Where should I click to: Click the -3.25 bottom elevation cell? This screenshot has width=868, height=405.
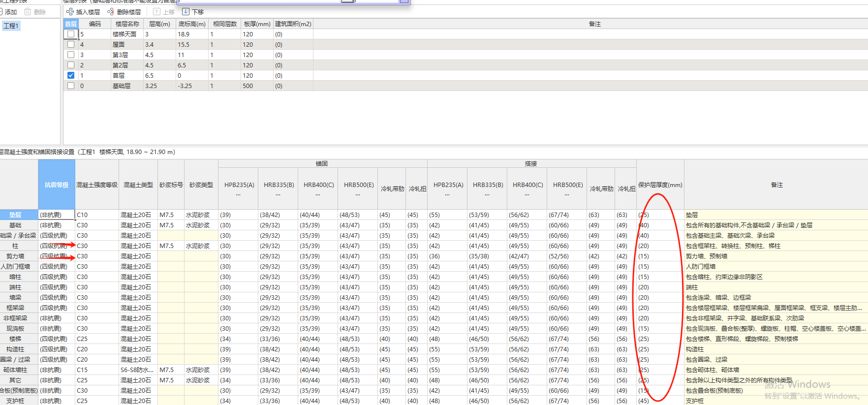[x=192, y=86]
